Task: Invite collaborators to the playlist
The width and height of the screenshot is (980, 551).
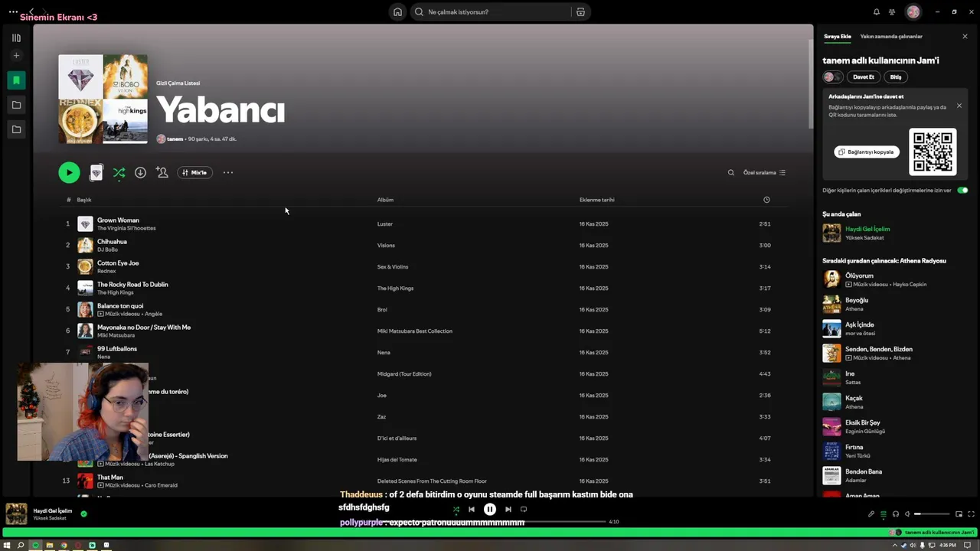Action: click(162, 172)
